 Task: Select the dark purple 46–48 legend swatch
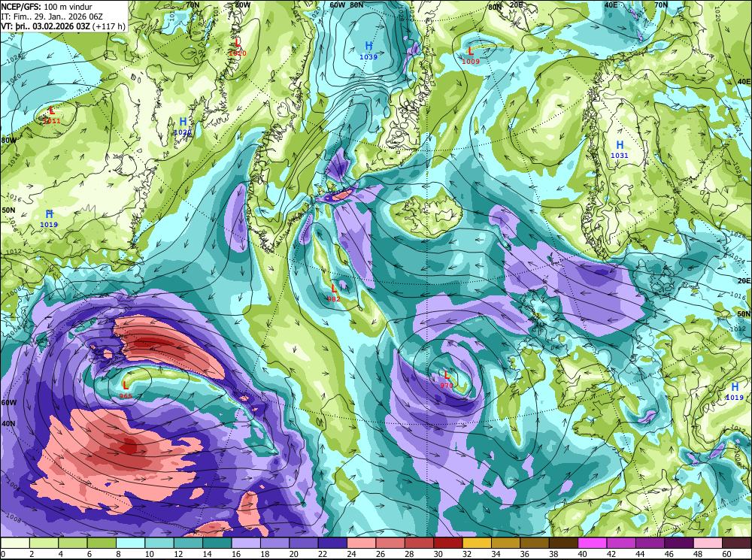pos(678,543)
